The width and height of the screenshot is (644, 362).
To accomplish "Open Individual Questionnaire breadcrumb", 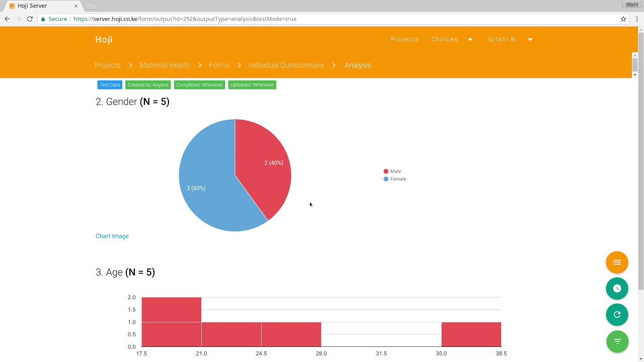I will (286, 65).
